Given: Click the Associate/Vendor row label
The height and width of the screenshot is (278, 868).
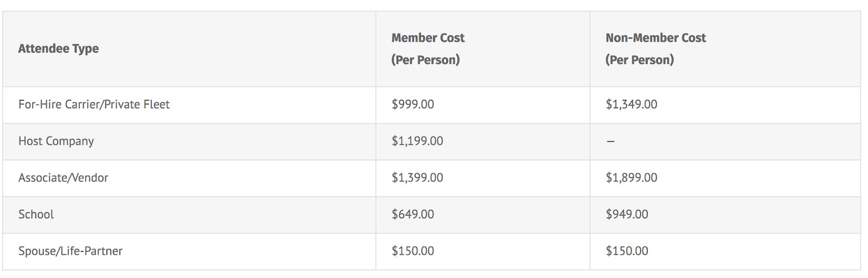Looking at the screenshot, I should pyautogui.click(x=63, y=178).
